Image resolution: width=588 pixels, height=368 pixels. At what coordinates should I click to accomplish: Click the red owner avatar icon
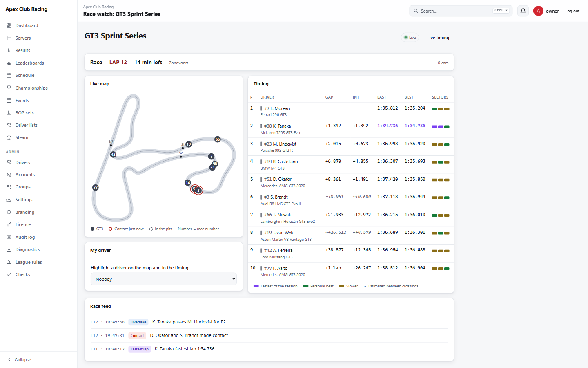click(538, 11)
